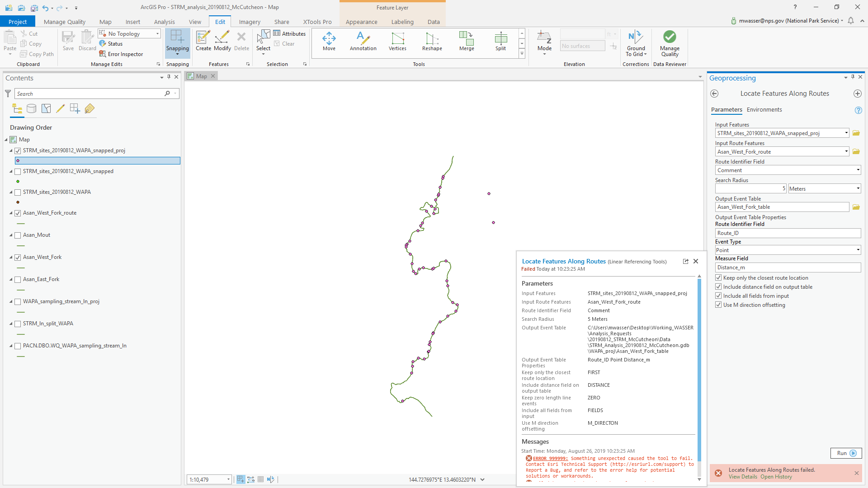The width and height of the screenshot is (868, 488).
Task: Open the Vertices edit tool
Action: (397, 41)
